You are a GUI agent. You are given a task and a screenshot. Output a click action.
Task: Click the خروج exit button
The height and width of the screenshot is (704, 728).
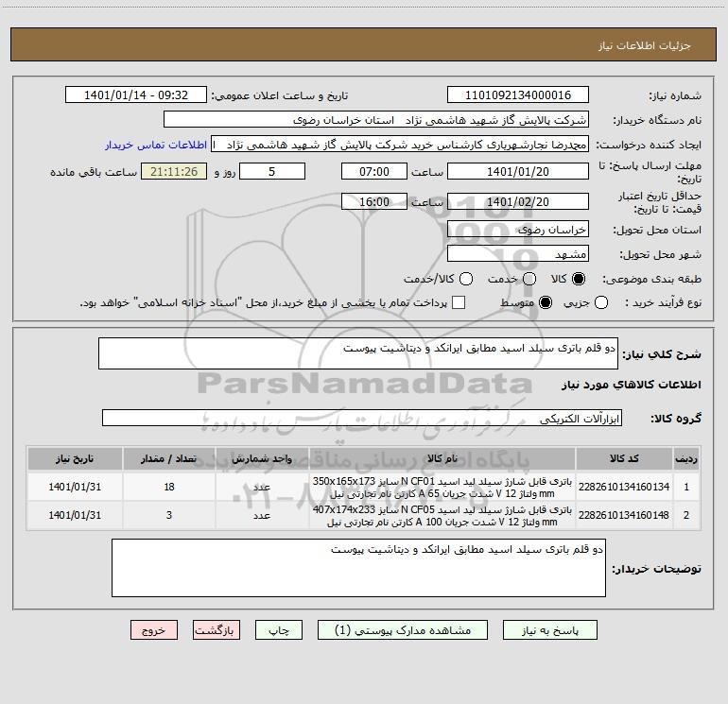(154, 630)
